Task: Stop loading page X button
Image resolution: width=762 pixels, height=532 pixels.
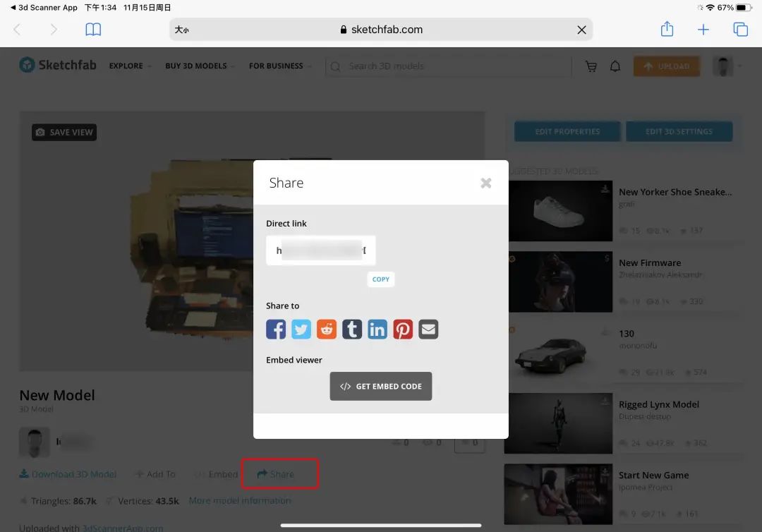Action: tap(581, 30)
